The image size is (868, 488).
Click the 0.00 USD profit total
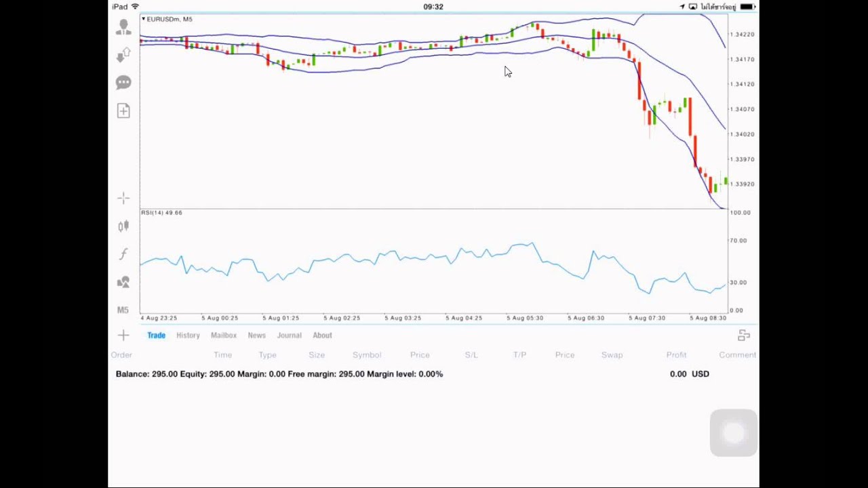pyautogui.click(x=690, y=374)
